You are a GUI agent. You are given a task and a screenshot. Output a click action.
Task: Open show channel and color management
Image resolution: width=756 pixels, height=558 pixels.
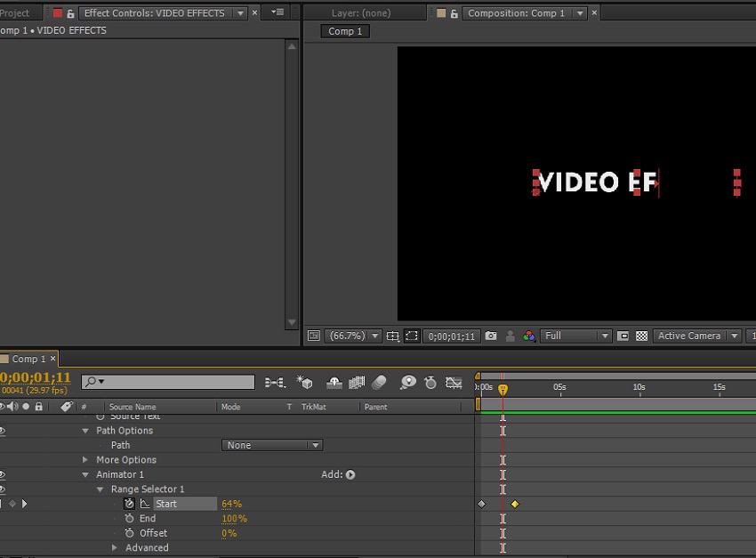pyautogui.click(x=529, y=336)
